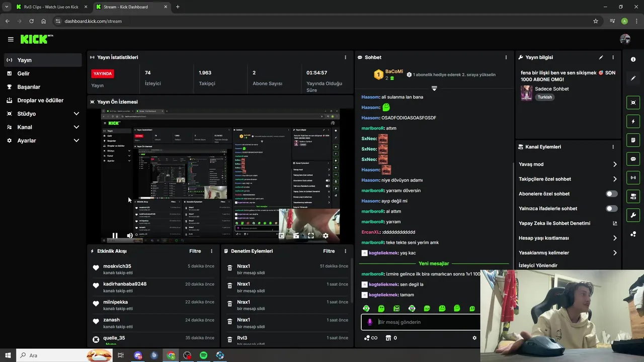Toggle Abonelere özel sohbet switch
644x362 pixels.
point(612,194)
